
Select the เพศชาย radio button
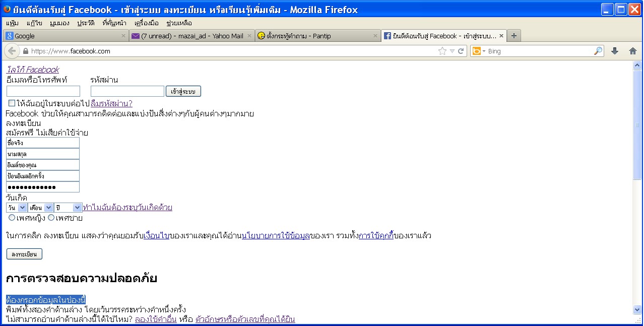(x=51, y=218)
